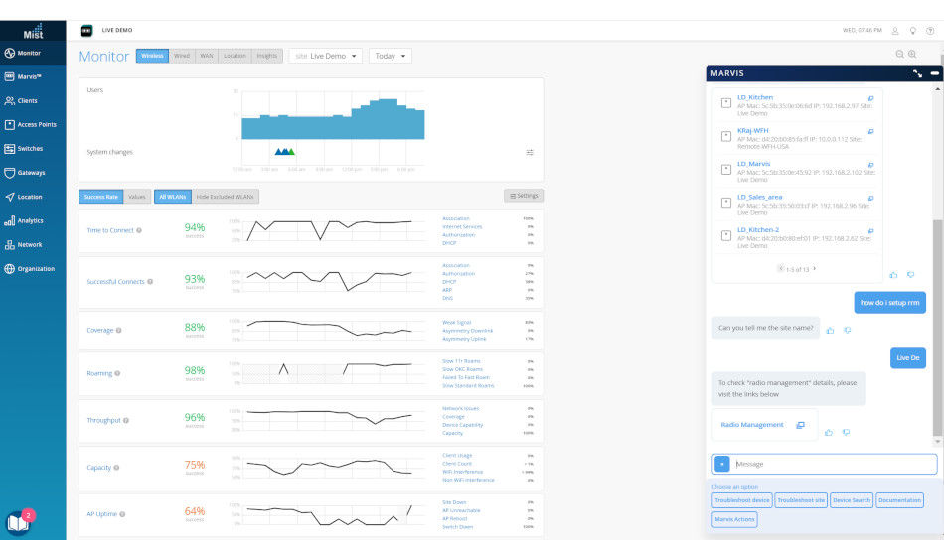Open Marvis in the left sidebar

[x=30, y=76]
